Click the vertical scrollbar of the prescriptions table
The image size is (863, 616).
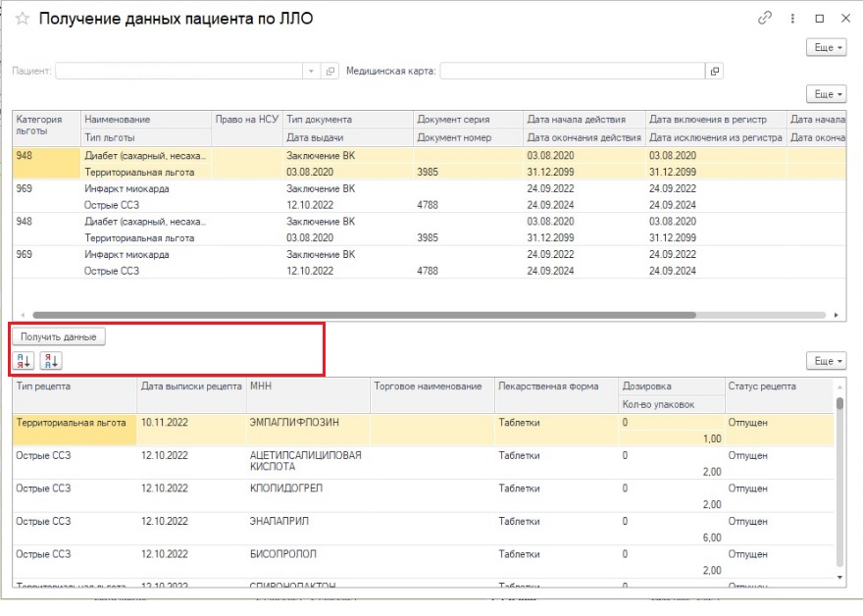tap(839, 471)
